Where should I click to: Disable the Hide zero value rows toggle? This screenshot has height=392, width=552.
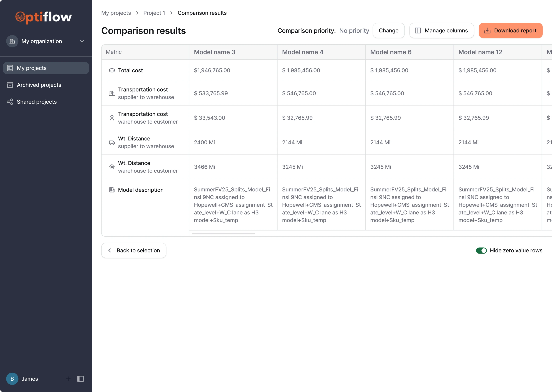tap(481, 250)
